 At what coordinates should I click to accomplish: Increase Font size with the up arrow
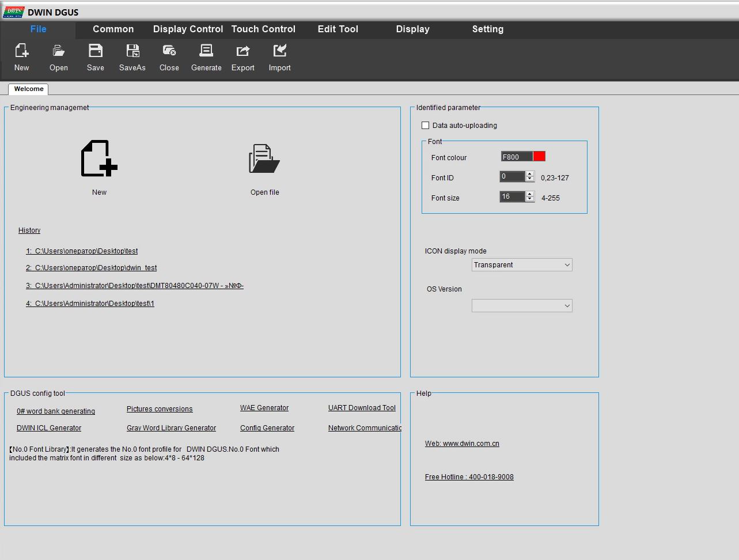point(530,194)
